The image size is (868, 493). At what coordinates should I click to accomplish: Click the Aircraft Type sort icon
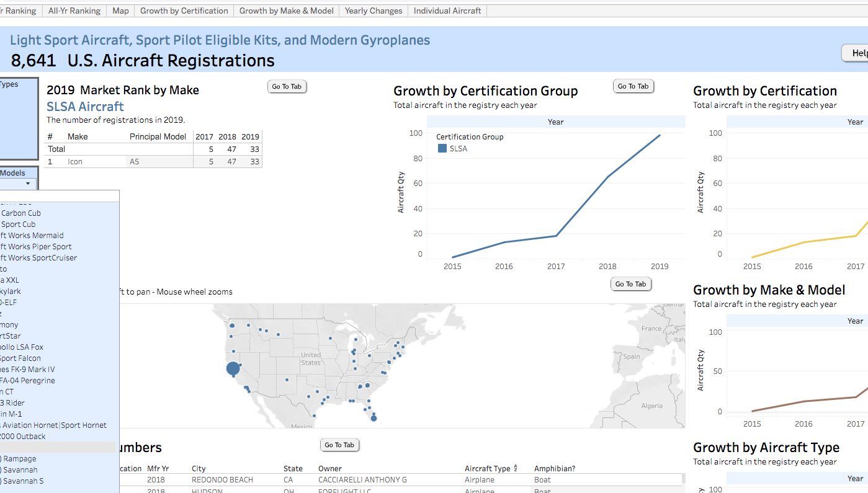(516, 468)
